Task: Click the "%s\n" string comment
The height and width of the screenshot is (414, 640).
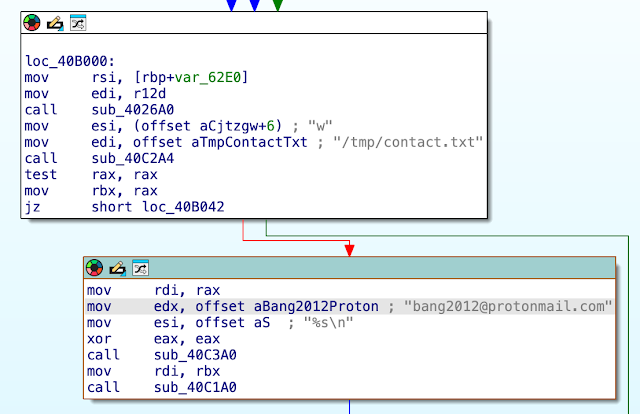Action: 329,323
